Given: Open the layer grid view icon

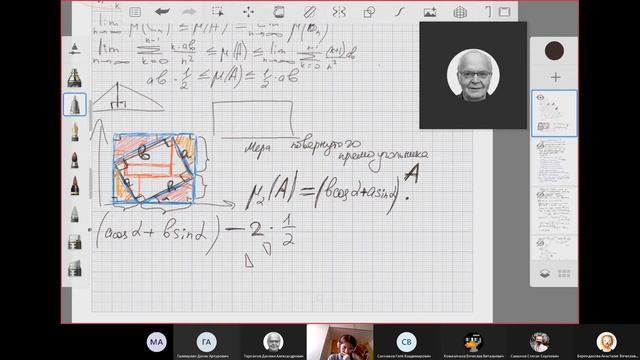Looking at the screenshot, I should point(564,273).
